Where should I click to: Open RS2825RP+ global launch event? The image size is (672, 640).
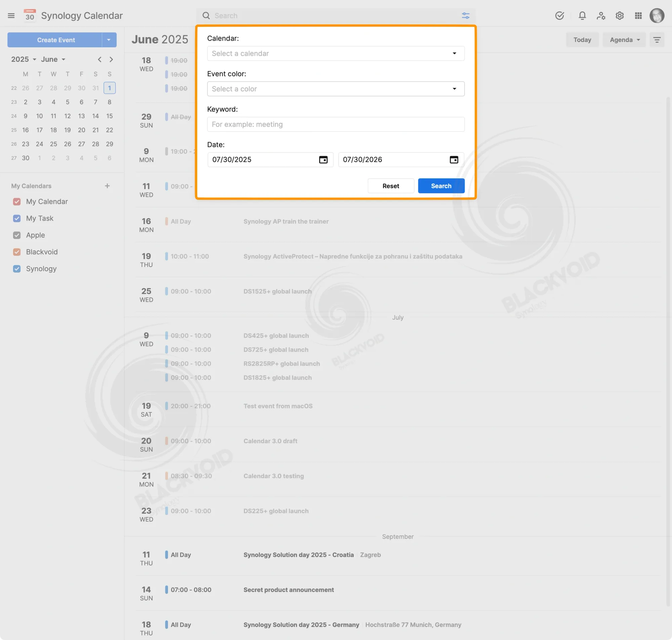point(282,364)
